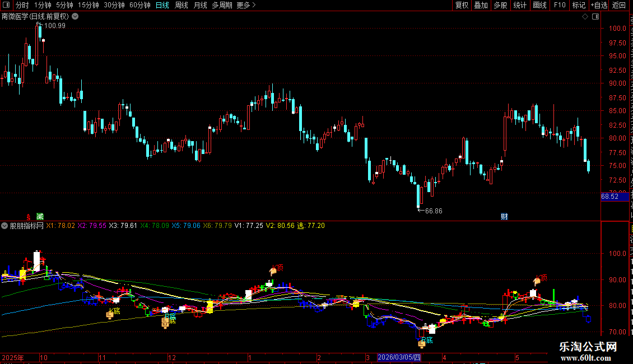The width and height of the screenshot is (633, 364).
Task: Click the 66.86 low price label
Action: tap(434, 211)
